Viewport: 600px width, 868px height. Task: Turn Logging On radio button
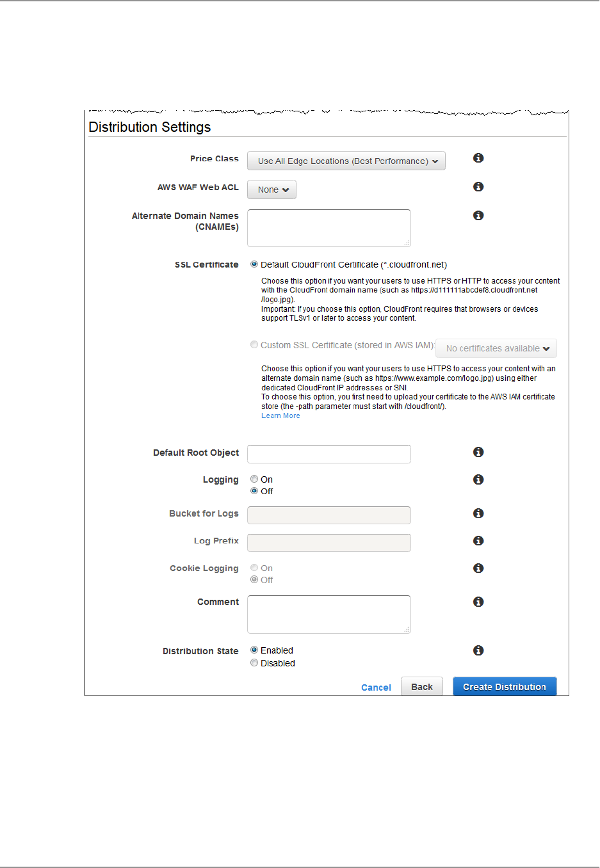coord(254,479)
